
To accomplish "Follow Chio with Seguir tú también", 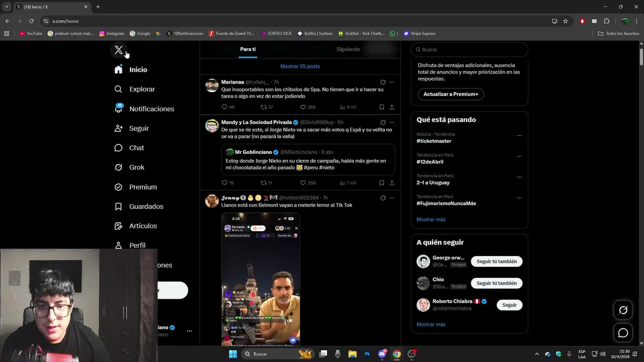I will pos(497,283).
